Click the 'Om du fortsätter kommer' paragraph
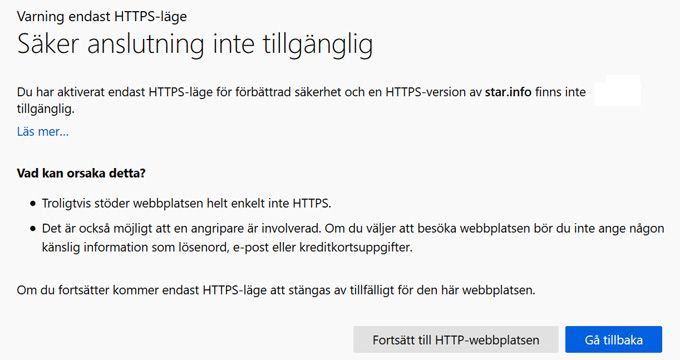680x360 pixels. (x=276, y=290)
